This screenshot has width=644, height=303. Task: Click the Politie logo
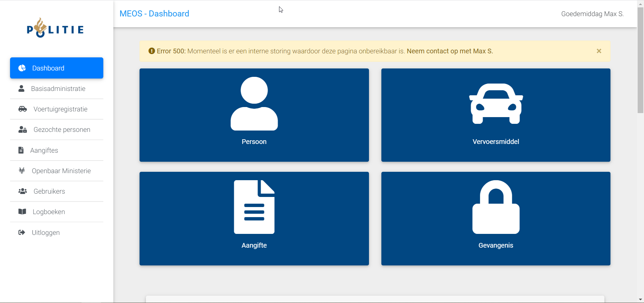55,28
